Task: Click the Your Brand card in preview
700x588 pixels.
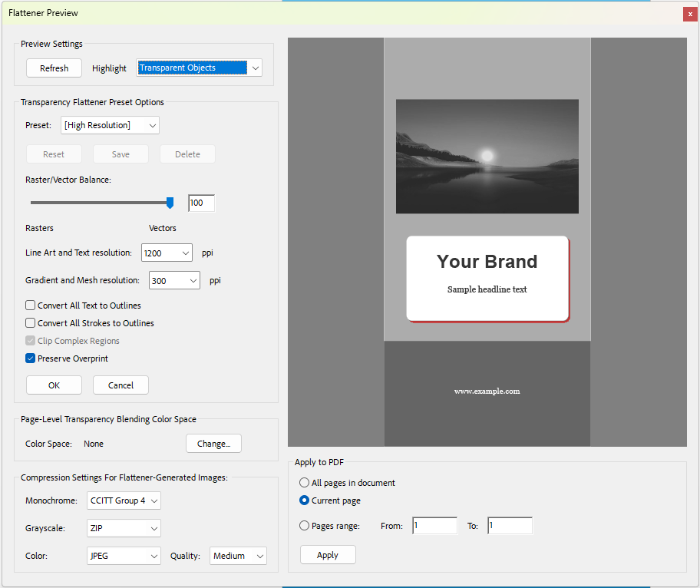Action: coord(488,279)
